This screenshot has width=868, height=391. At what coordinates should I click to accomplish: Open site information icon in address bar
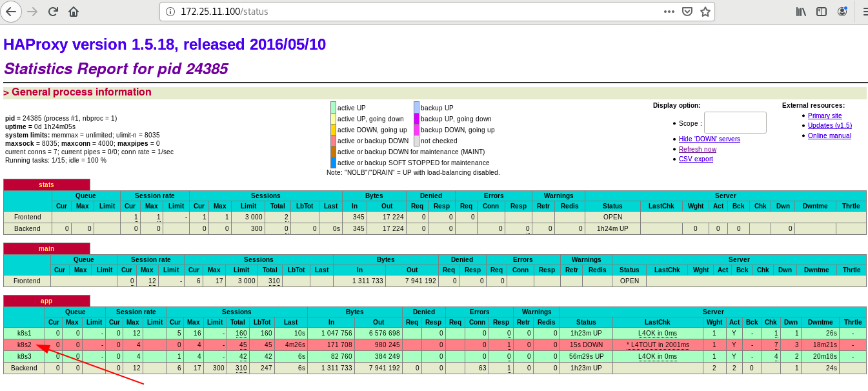point(170,12)
